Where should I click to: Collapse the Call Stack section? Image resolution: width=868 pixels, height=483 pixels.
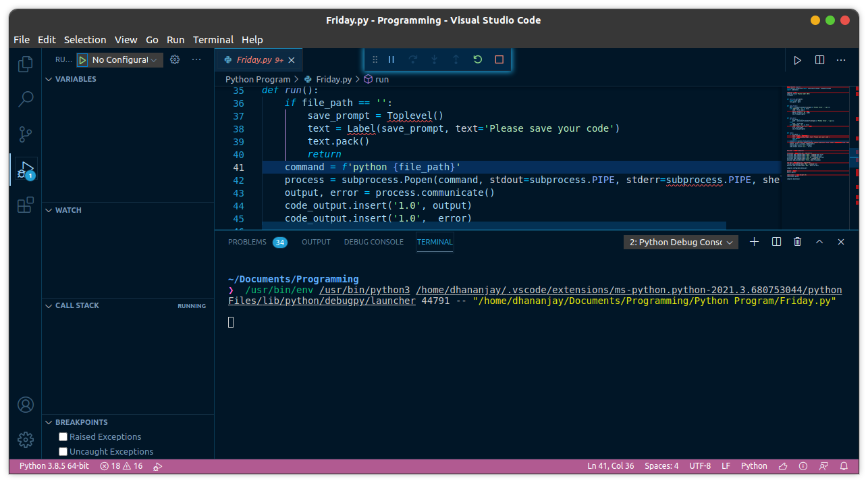(128, 305)
